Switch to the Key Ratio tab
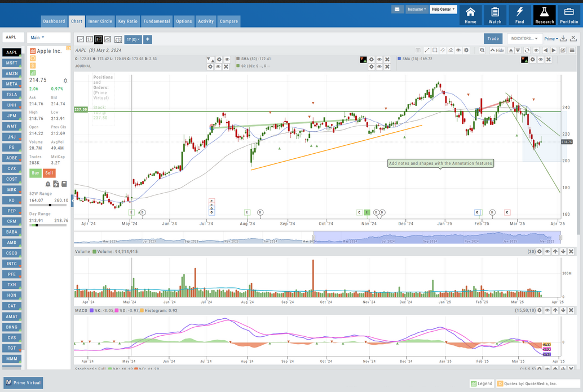Screen dimensions: 583x392 point(128,21)
